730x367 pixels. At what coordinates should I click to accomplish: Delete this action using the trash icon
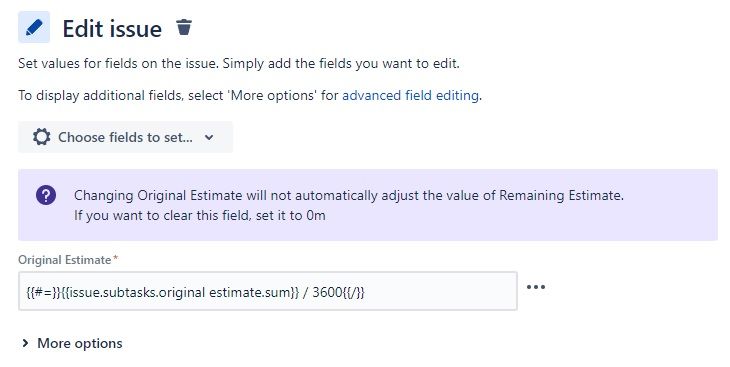pyautogui.click(x=184, y=27)
